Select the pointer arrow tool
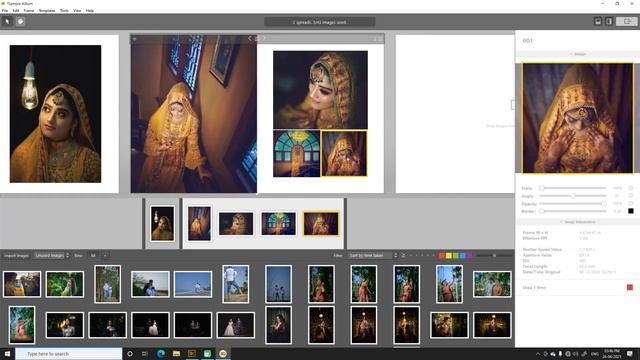This screenshot has width=640, height=360. coord(7,21)
